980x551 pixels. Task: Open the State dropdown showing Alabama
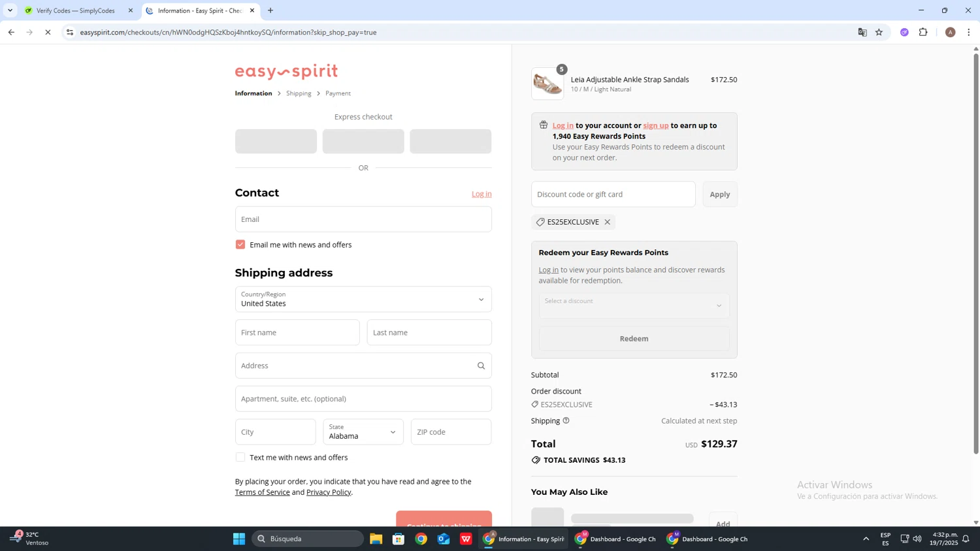tap(363, 432)
